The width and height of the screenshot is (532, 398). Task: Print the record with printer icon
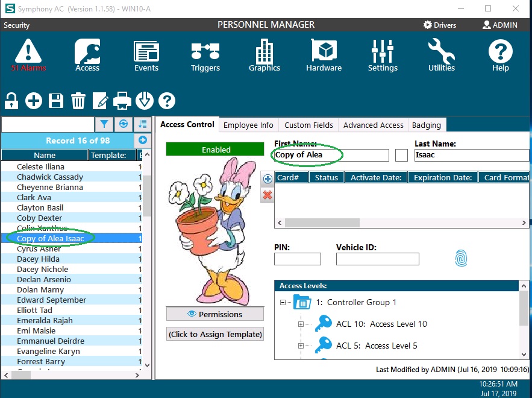[x=122, y=101]
